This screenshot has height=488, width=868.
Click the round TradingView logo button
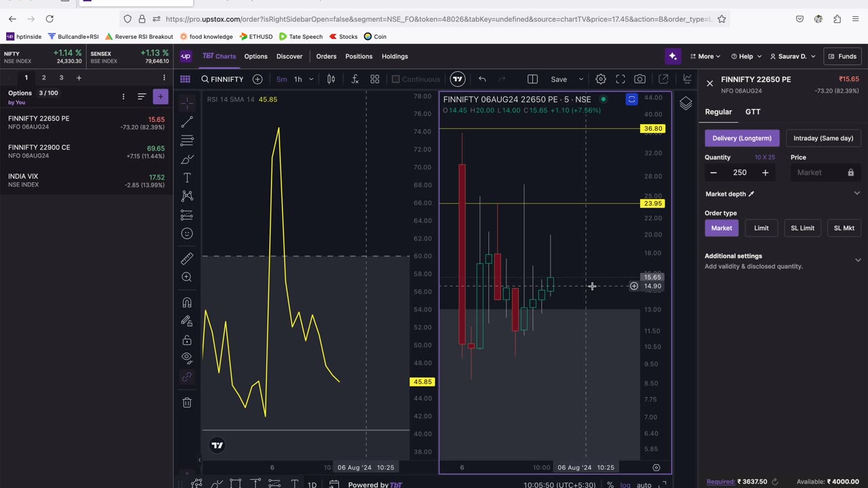tap(458, 79)
